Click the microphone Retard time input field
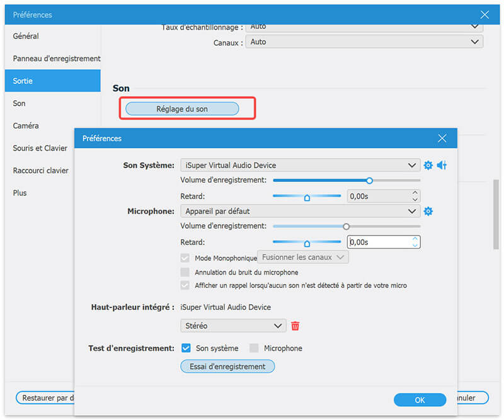Viewport: 504px width, 420px height. coord(378,242)
